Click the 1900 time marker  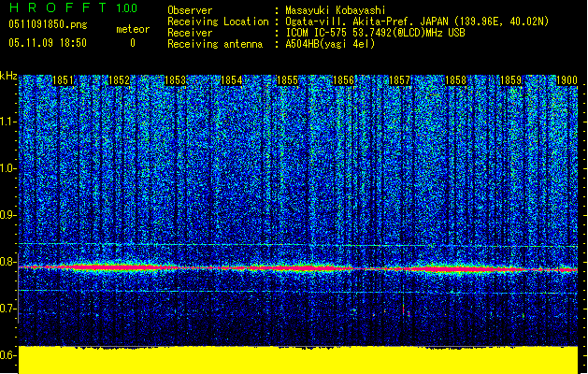[566, 80]
